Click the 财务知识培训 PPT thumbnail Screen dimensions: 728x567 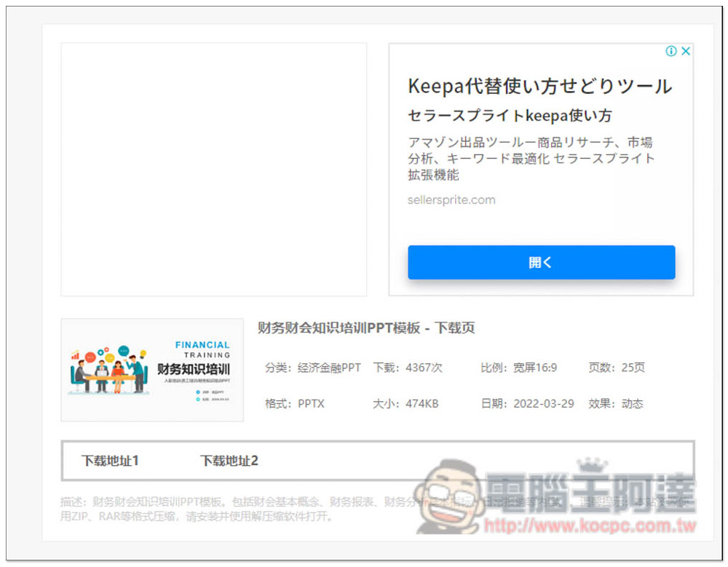[x=152, y=370]
